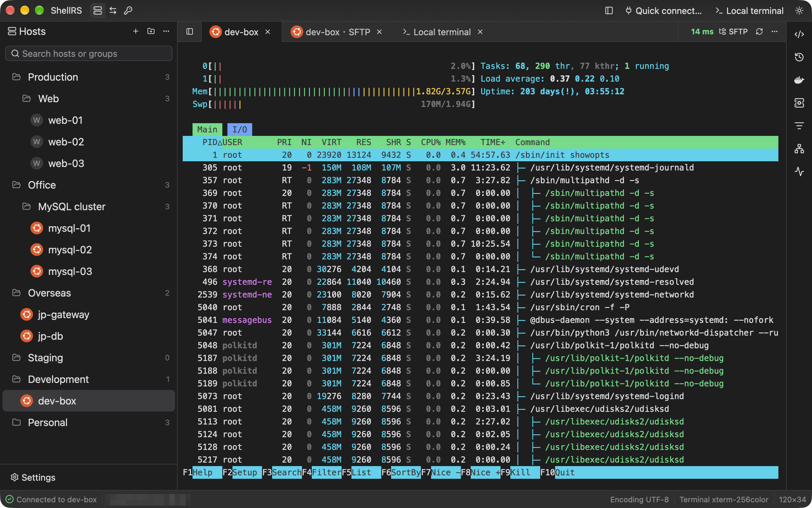Open the Docker whale icon panel

799,80
